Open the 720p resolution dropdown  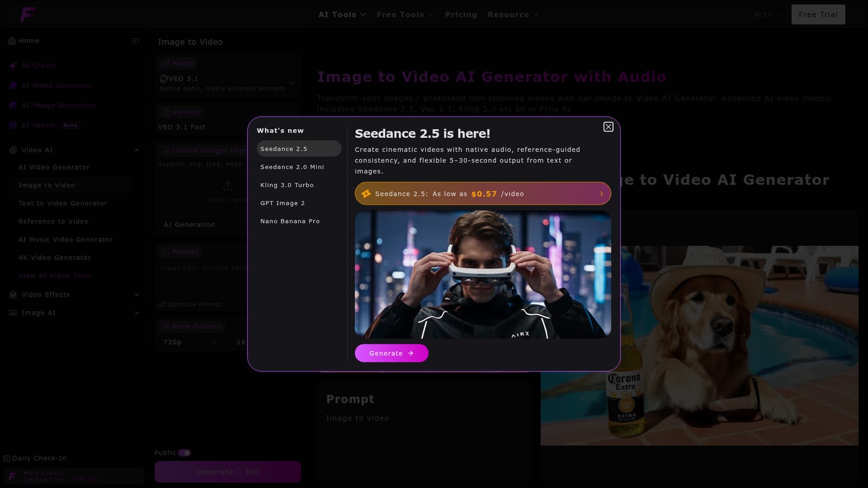point(190,342)
